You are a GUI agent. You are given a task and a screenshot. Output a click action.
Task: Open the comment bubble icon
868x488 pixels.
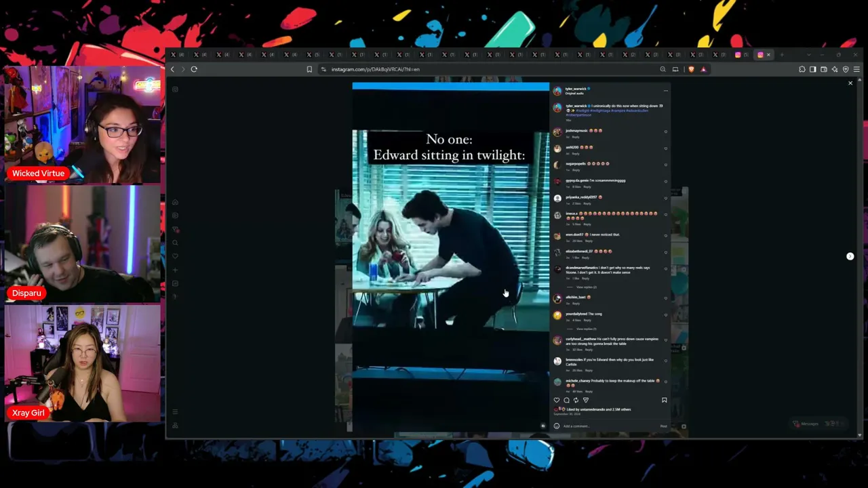click(566, 400)
